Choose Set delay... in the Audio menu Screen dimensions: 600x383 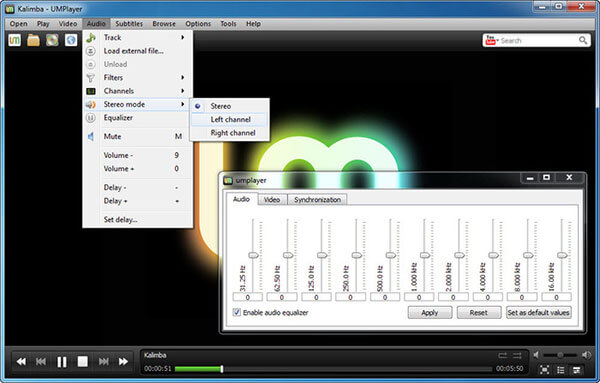click(x=137, y=220)
